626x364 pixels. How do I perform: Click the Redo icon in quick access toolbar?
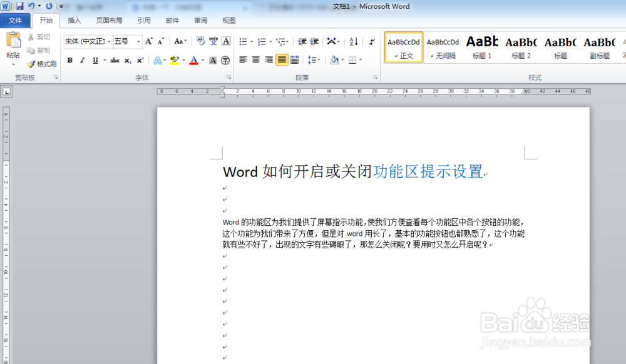(x=49, y=6)
